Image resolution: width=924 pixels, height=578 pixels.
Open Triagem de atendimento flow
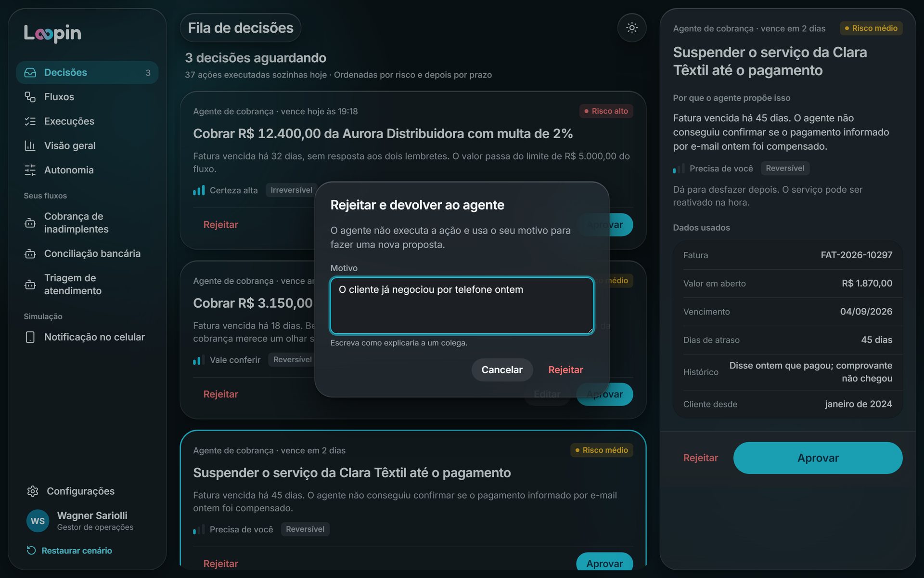point(87,285)
